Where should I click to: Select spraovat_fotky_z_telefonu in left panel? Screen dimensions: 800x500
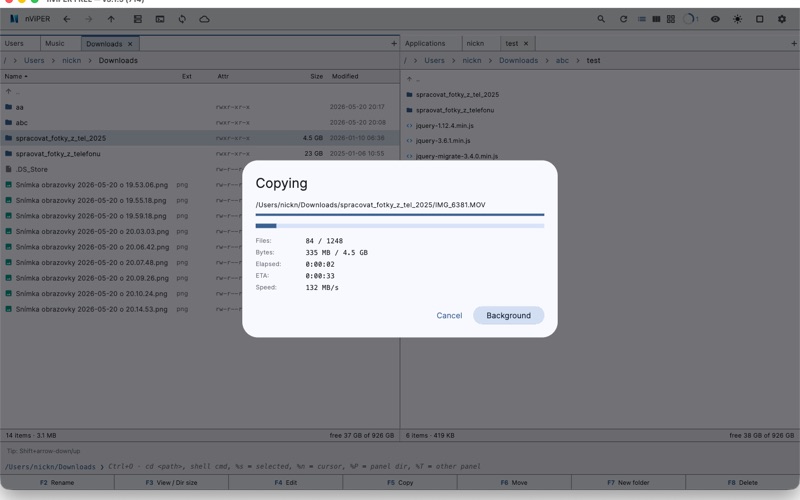(x=199, y=154)
